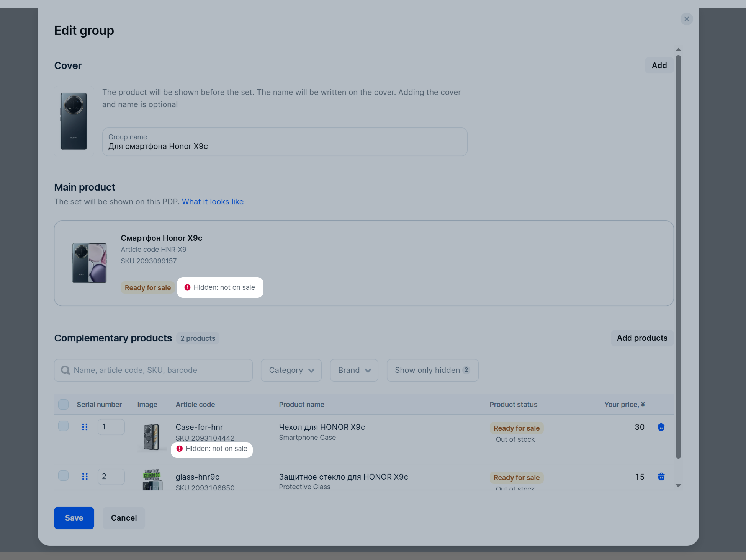Click product name Чехол для HONOR X9c
The width and height of the screenshot is (746, 560).
click(322, 427)
